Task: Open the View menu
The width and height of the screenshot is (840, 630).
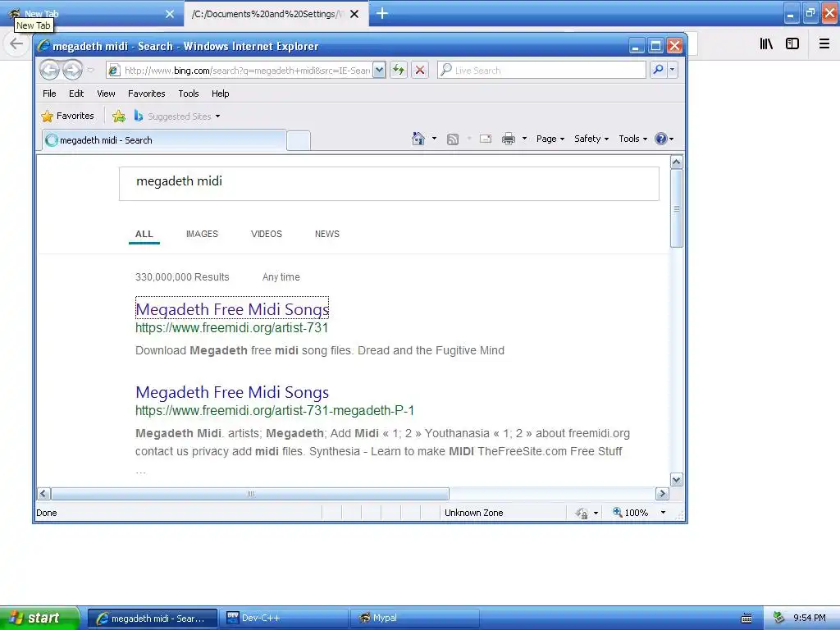Action: point(106,94)
